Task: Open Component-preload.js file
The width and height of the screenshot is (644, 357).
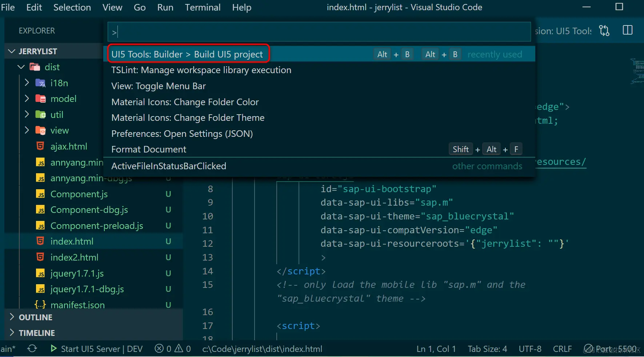Action: 97,226
